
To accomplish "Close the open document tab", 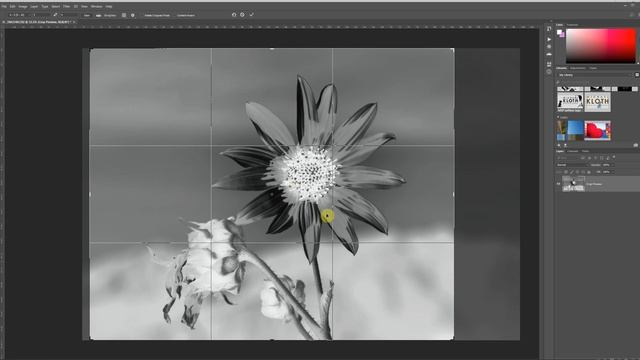I will (x=74, y=22).
